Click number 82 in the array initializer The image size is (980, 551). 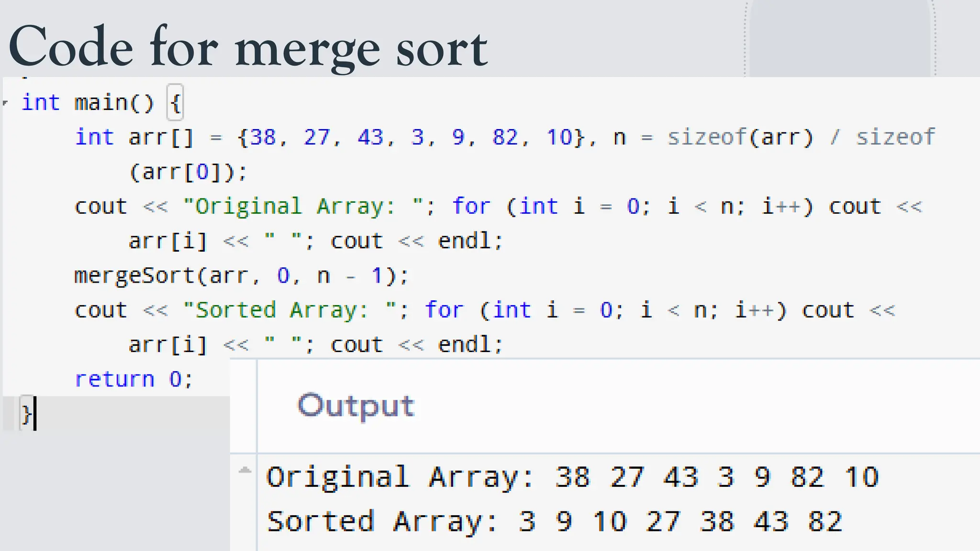(x=505, y=138)
